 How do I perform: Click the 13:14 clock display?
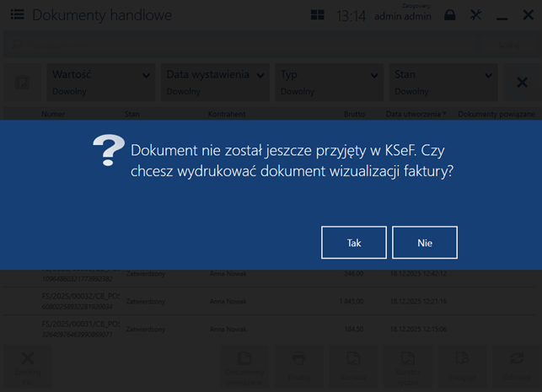click(x=351, y=16)
